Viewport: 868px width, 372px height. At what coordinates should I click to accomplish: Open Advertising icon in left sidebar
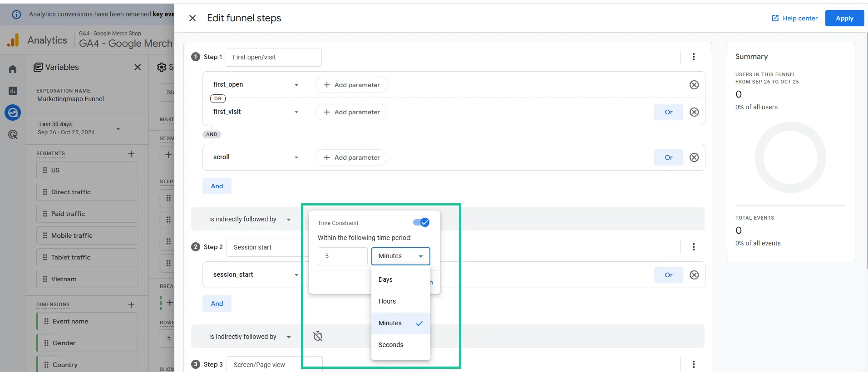tap(13, 134)
